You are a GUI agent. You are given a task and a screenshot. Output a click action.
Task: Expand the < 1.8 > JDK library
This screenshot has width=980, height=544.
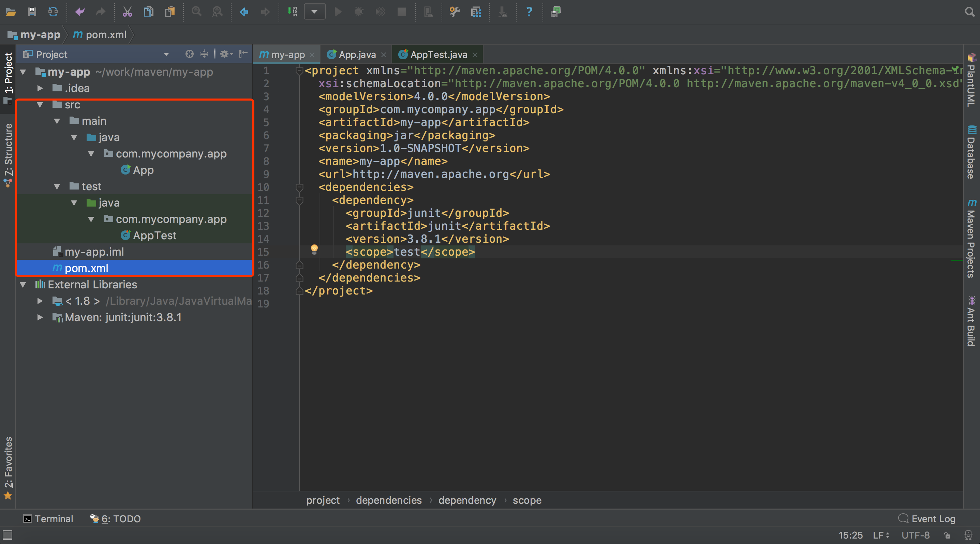pos(40,301)
